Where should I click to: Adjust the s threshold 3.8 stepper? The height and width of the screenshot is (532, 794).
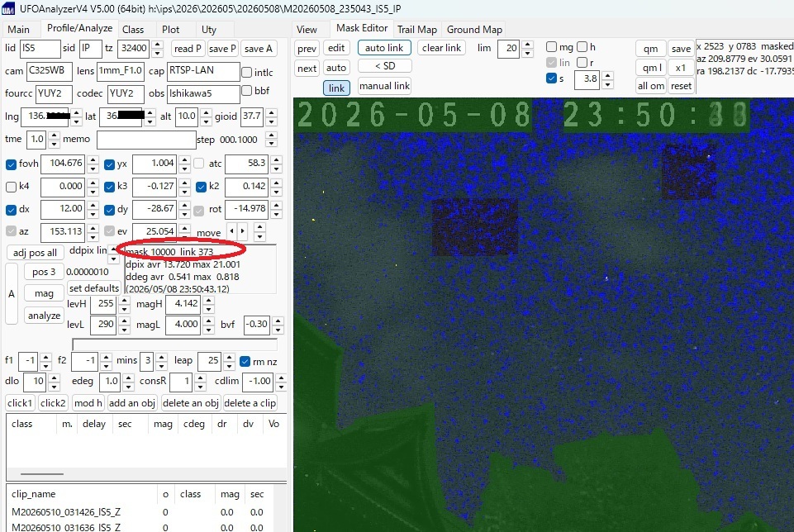point(608,79)
